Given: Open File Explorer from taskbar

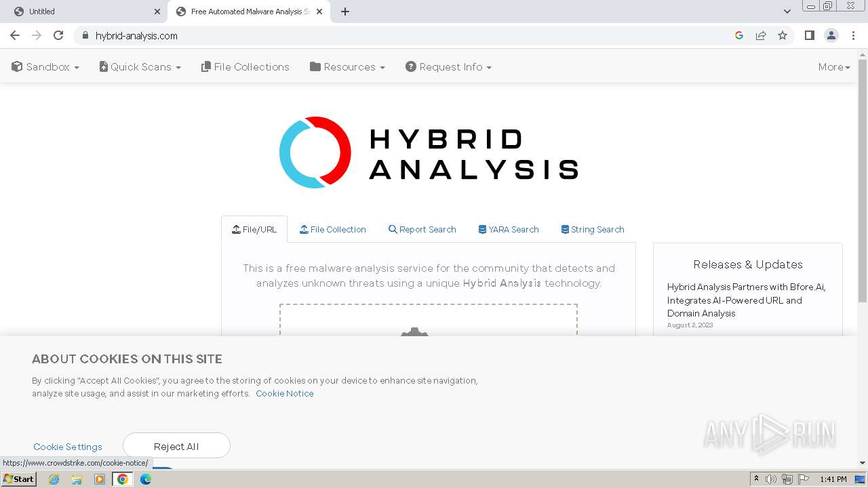Looking at the screenshot, I should 77,479.
